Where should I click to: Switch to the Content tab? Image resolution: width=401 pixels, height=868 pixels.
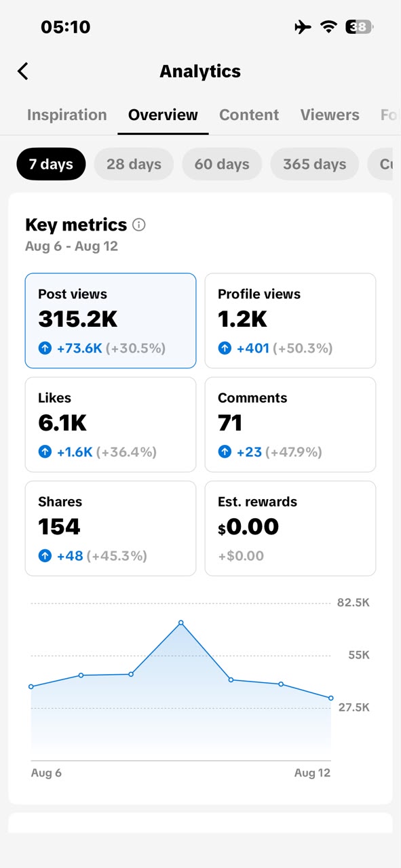click(249, 115)
